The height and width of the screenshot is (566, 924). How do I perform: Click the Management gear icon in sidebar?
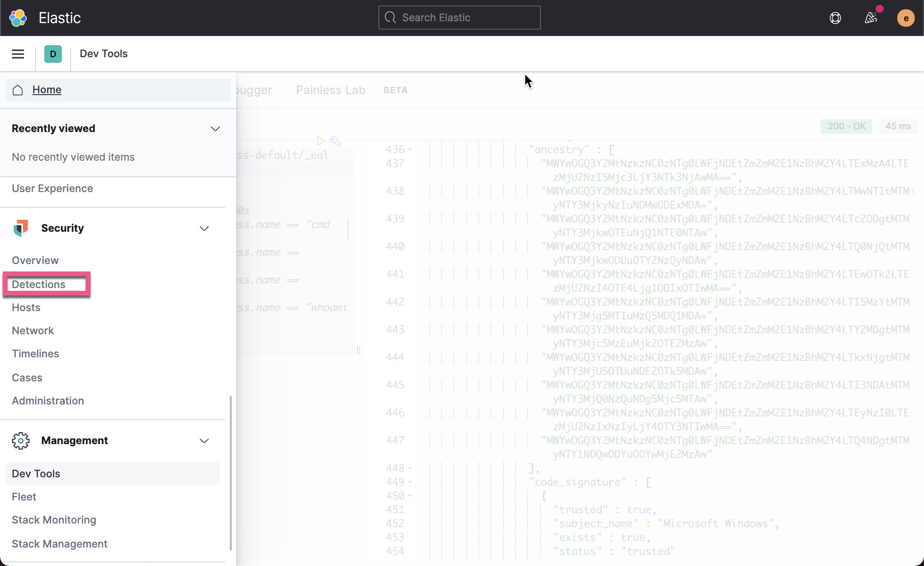(20, 441)
